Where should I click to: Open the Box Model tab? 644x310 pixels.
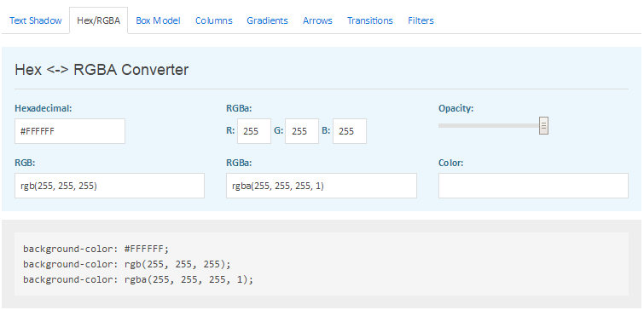point(158,20)
